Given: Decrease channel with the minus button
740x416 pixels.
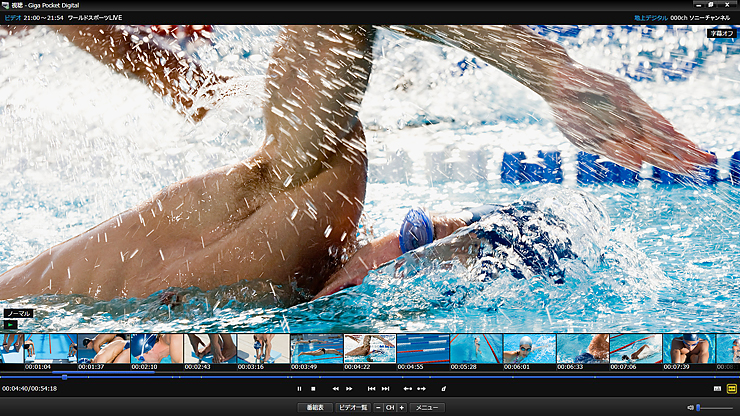Looking at the screenshot, I should pos(378,408).
